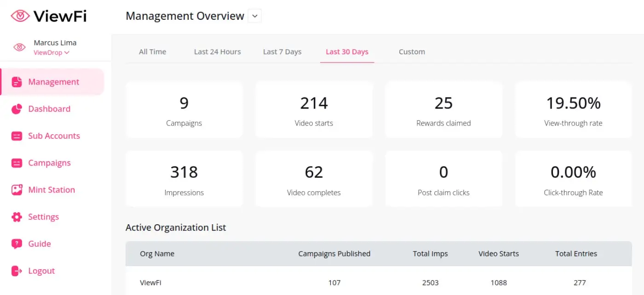Image resolution: width=644 pixels, height=295 pixels.
Task: Click the Settings gear icon
Action: coord(17,217)
